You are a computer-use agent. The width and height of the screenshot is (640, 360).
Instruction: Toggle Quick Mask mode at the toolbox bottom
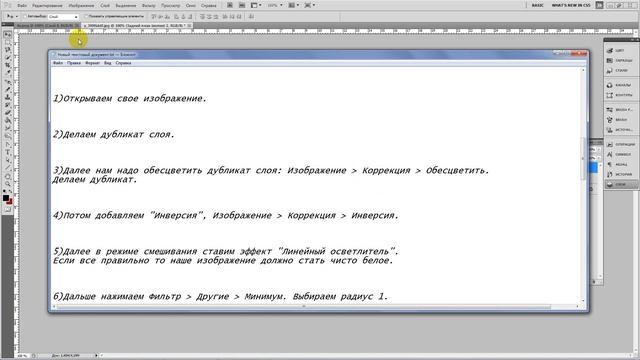7,209
